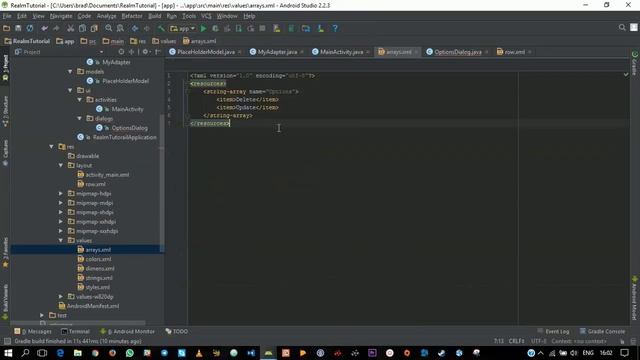Click the Replace icon next to Find
This screenshot has width=640, height=360.
(x=120, y=29)
